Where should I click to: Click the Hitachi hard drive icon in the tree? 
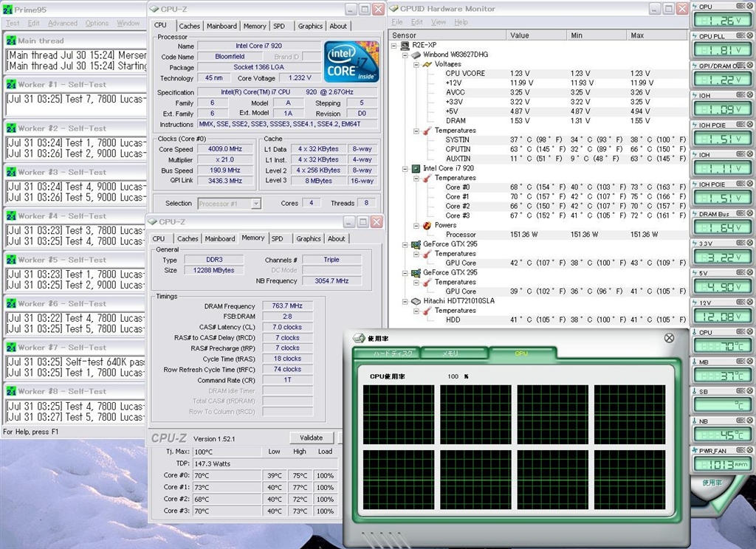416,301
